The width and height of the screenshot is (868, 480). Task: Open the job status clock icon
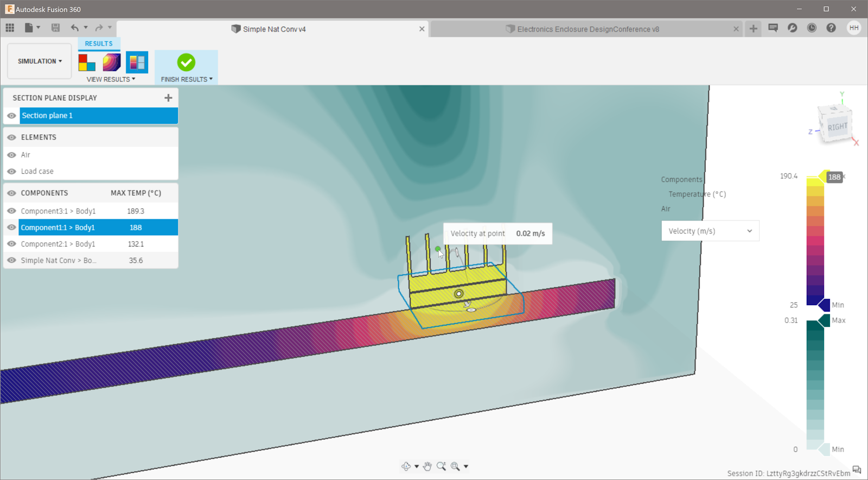pos(812,28)
